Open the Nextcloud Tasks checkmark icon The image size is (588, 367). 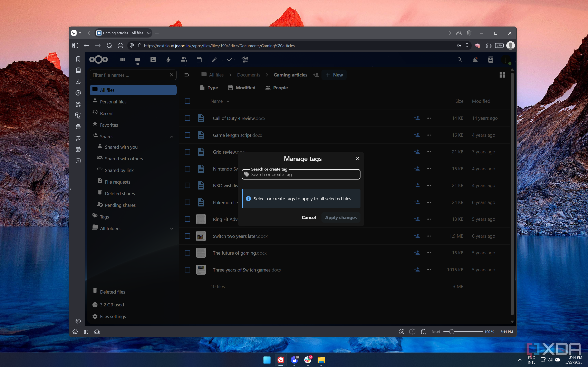point(230,60)
